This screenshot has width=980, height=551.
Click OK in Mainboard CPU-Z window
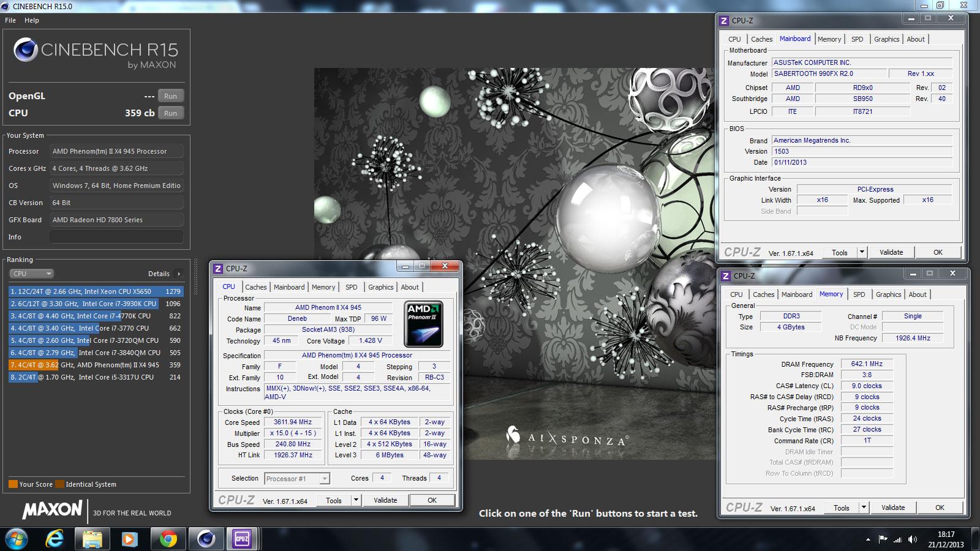pos(938,252)
